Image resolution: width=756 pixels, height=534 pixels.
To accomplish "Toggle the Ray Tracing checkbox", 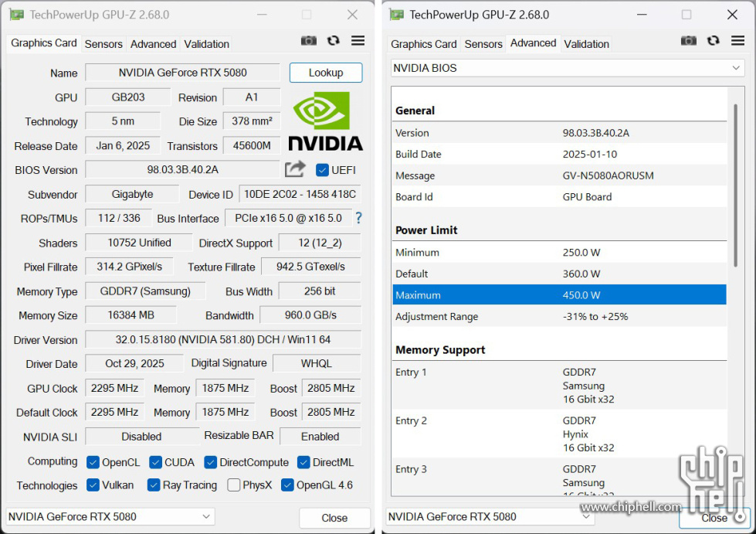I will (154, 485).
